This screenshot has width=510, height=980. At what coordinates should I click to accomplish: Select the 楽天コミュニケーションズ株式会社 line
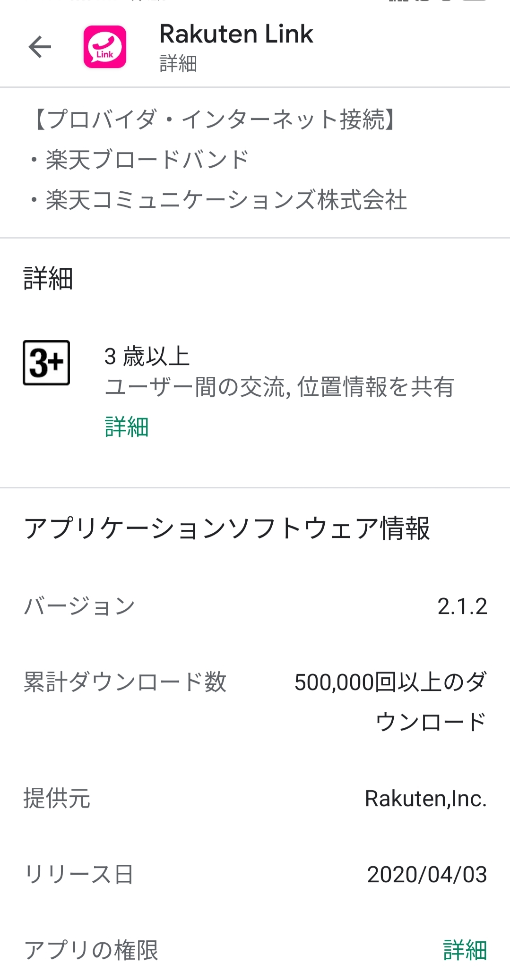226,200
